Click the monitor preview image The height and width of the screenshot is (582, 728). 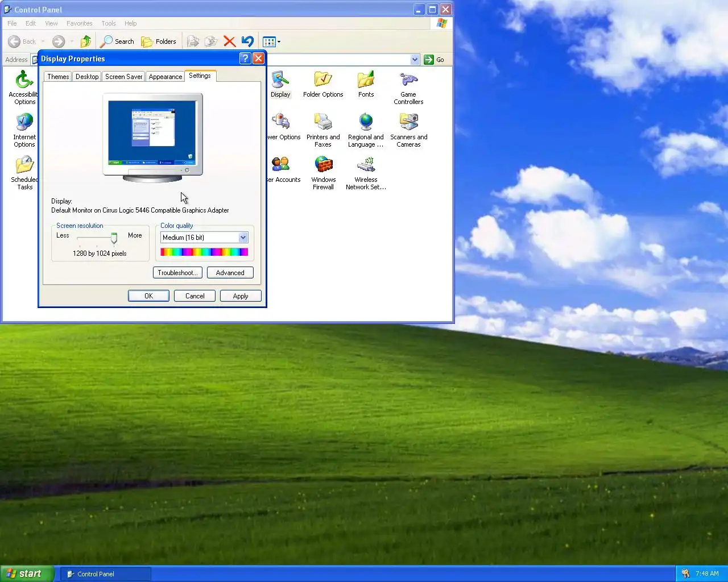coord(152,138)
